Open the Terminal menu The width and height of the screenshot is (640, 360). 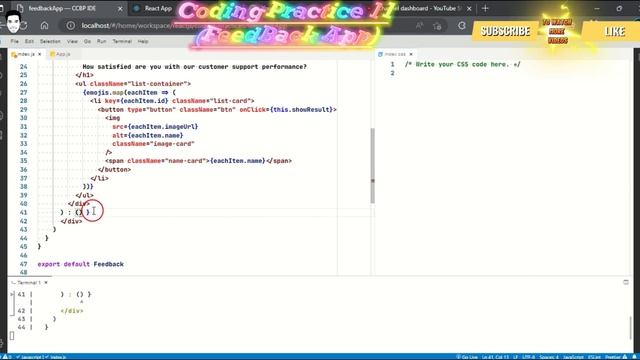(122, 41)
